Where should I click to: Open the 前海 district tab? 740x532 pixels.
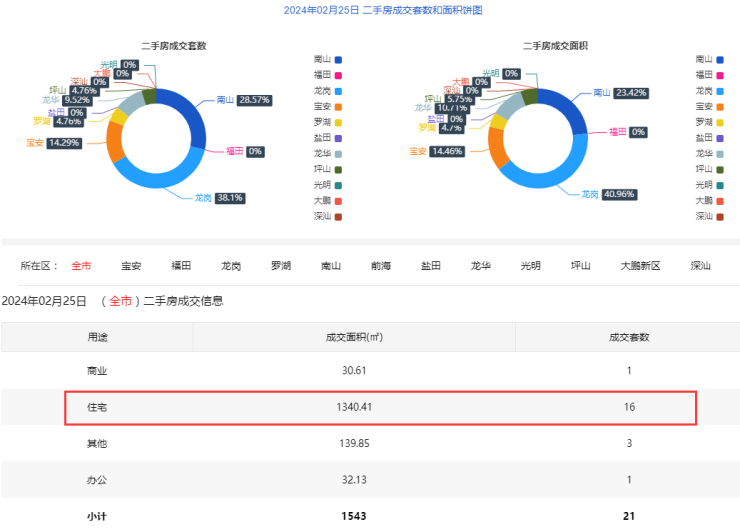381,266
